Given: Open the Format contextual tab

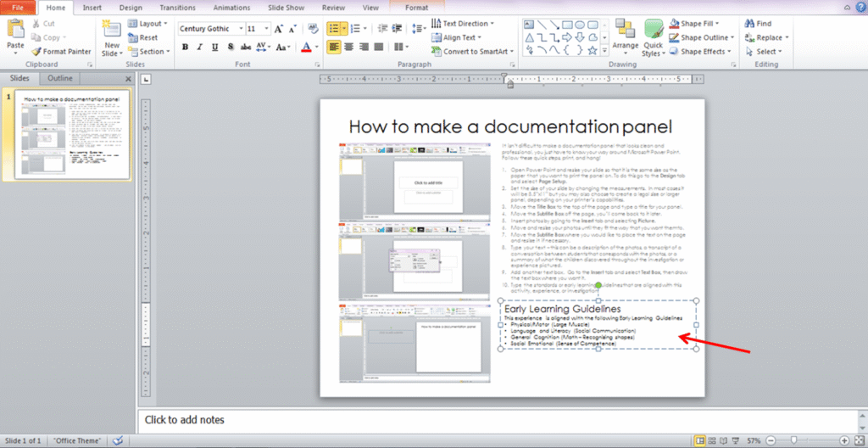Looking at the screenshot, I should (x=416, y=8).
